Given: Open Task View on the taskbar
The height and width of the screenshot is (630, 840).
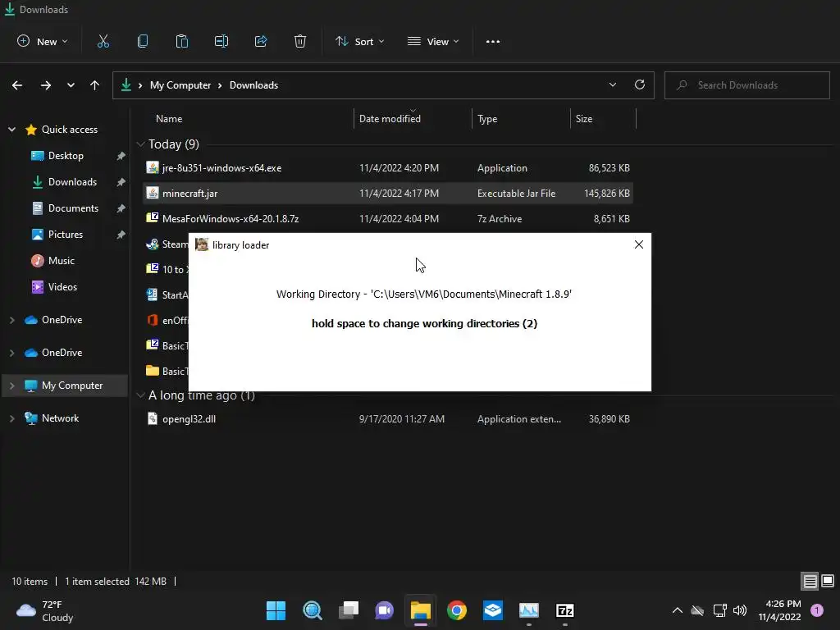Looking at the screenshot, I should point(349,610).
